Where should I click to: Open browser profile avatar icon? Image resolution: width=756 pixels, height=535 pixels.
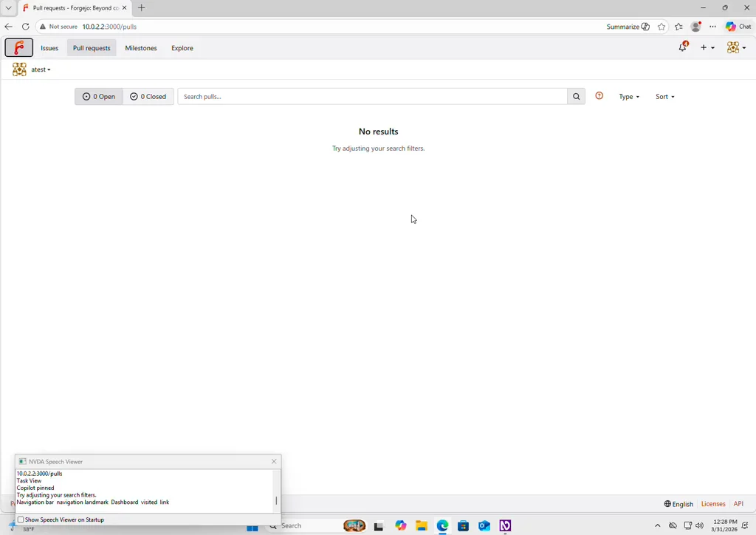[x=695, y=27]
